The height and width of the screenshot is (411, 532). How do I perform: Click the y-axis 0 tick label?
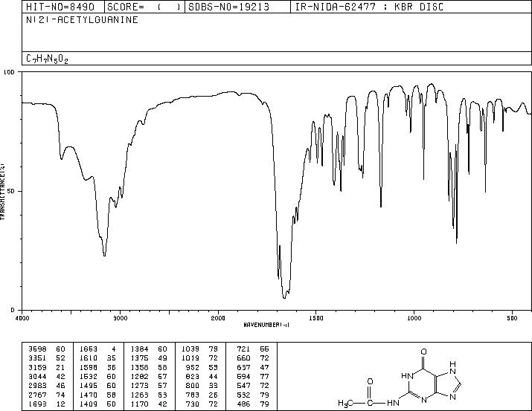point(13,310)
